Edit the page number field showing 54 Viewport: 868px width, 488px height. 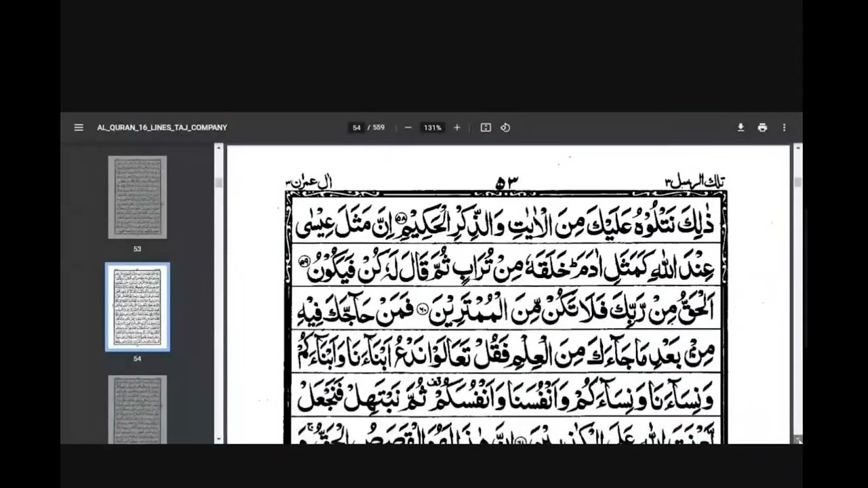357,127
